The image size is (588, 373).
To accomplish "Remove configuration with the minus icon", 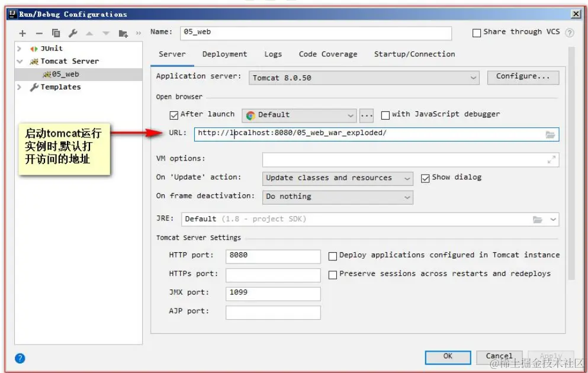I will click(39, 33).
